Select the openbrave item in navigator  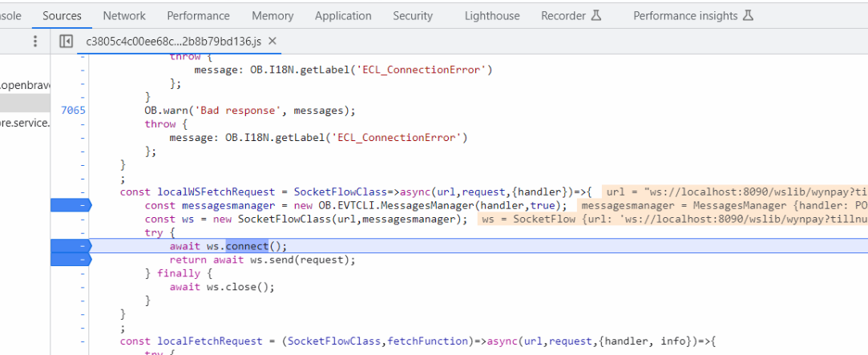pyautogui.click(x=26, y=85)
